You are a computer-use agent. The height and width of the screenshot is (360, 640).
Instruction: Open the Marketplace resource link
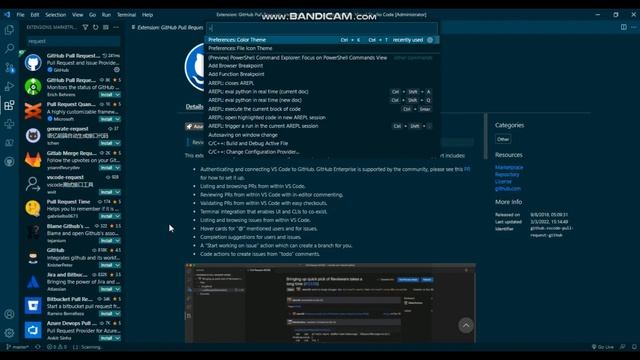point(509,167)
